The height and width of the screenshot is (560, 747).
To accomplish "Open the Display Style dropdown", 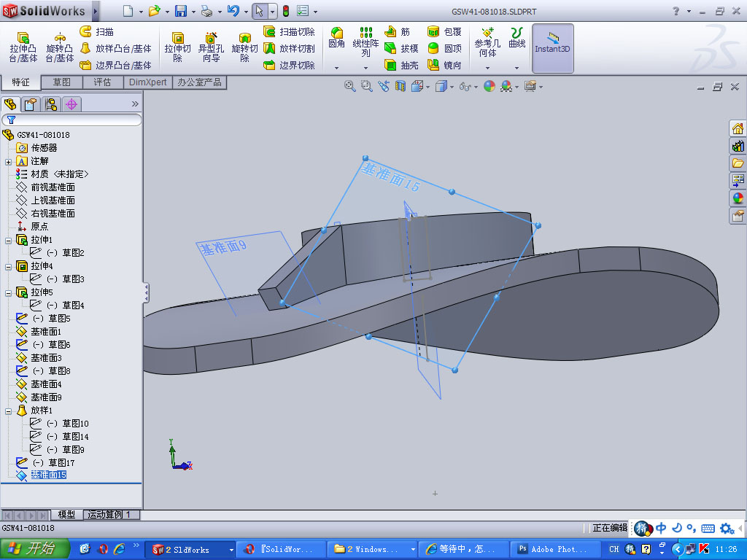I will click(452, 87).
